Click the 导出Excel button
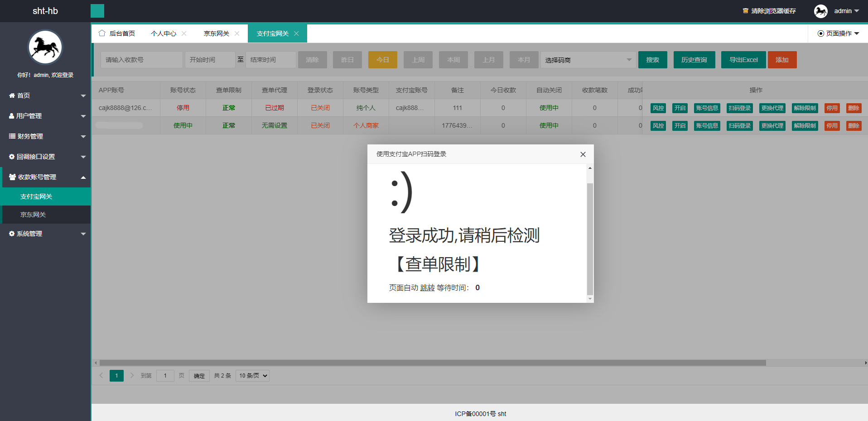Image resolution: width=868 pixels, height=421 pixels. pyautogui.click(x=743, y=59)
